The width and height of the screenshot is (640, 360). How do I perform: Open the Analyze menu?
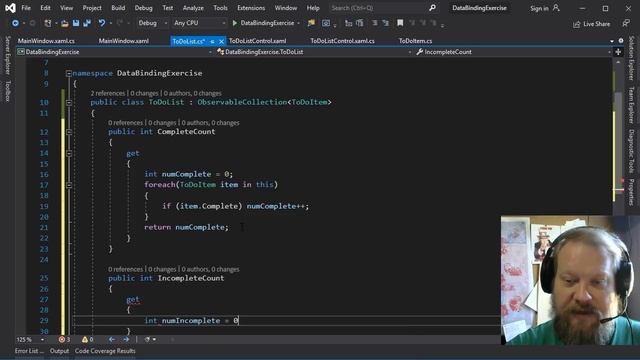pyautogui.click(x=193, y=8)
